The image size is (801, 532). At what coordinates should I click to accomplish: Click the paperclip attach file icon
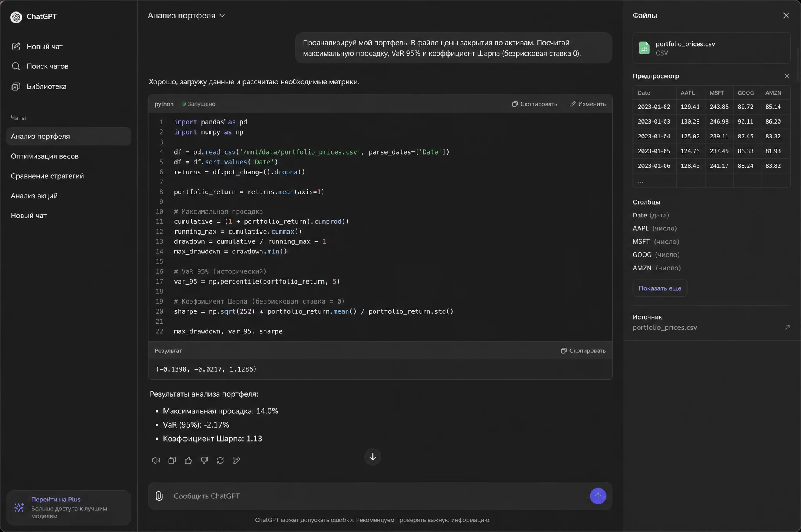tap(159, 496)
